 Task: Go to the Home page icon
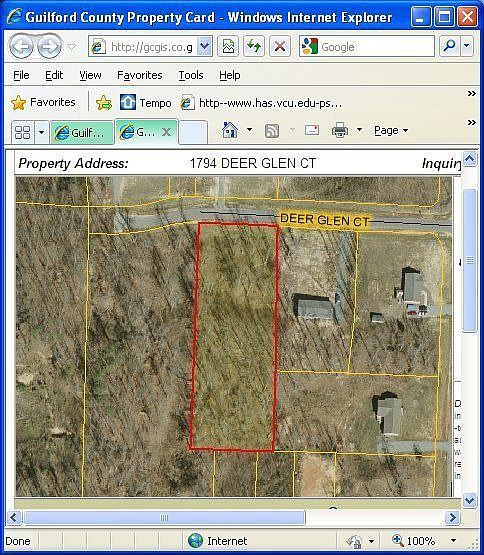pos(230,130)
